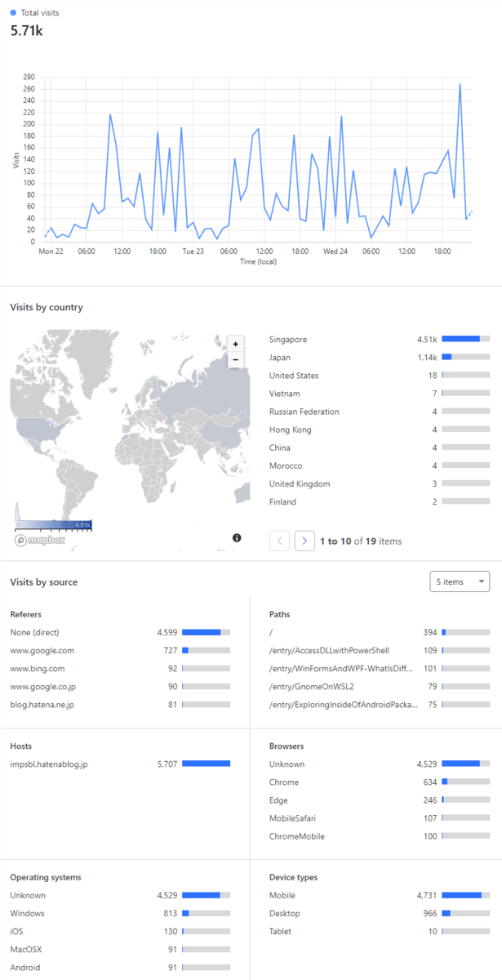The image size is (502, 980).
Task: Click the Android operating system row
Action: [x=120, y=967]
